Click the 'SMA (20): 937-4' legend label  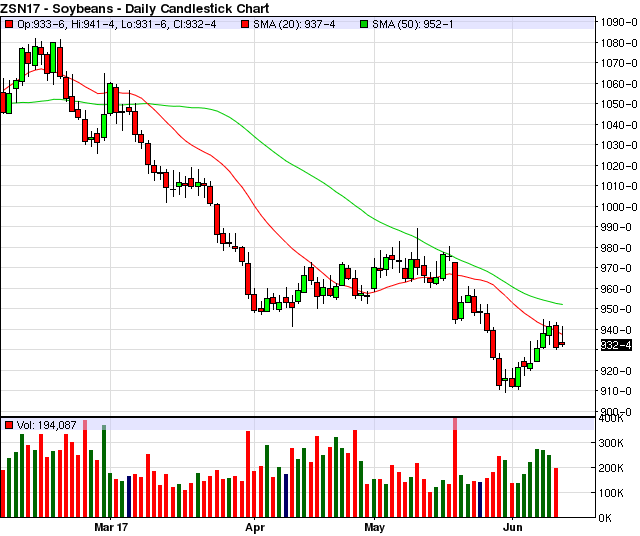click(294, 24)
